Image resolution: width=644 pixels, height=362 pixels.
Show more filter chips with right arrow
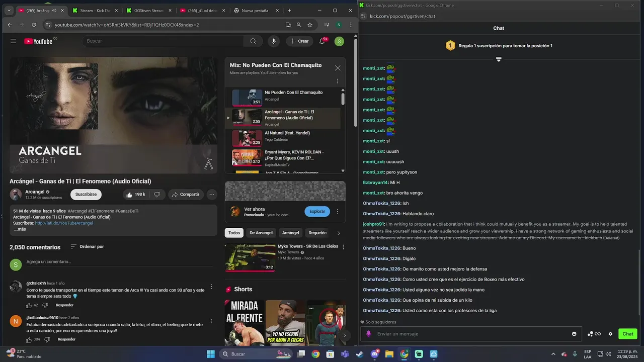[339, 233]
